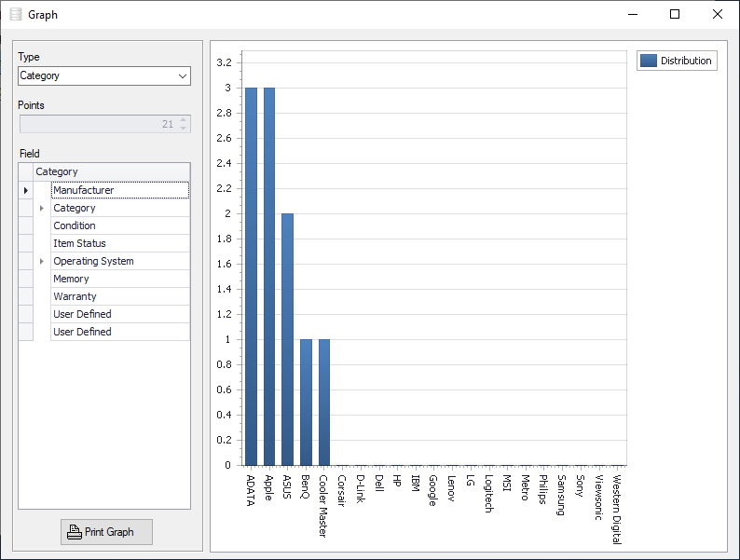This screenshot has height=560, width=740.
Task: Click the Samsung axis label
Action: [562, 495]
